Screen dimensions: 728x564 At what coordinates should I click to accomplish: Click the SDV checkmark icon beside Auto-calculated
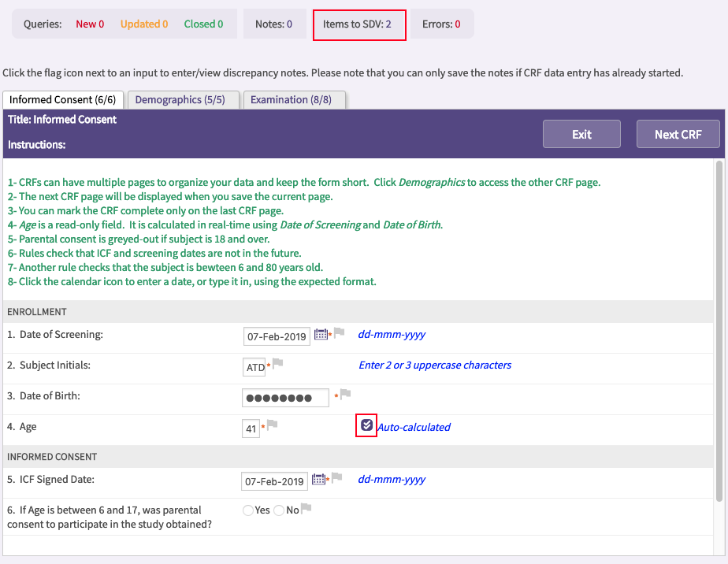pyautogui.click(x=366, y=425)
